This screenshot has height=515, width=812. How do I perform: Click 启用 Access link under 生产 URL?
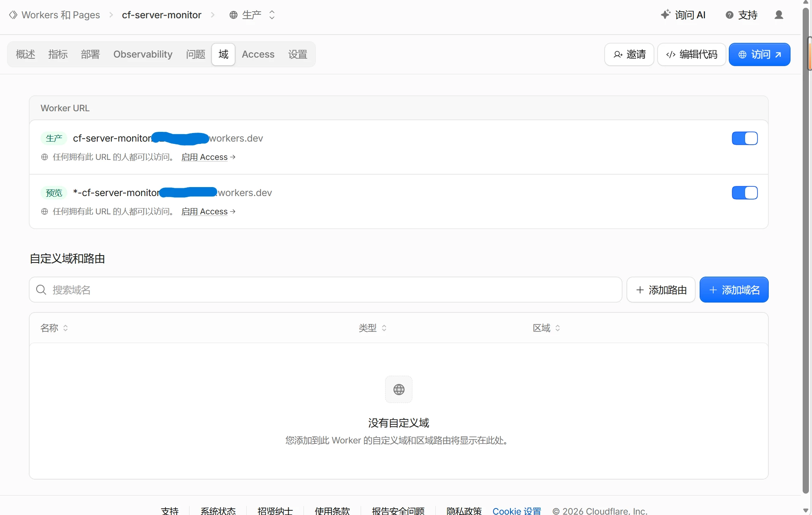click(208, 157)
